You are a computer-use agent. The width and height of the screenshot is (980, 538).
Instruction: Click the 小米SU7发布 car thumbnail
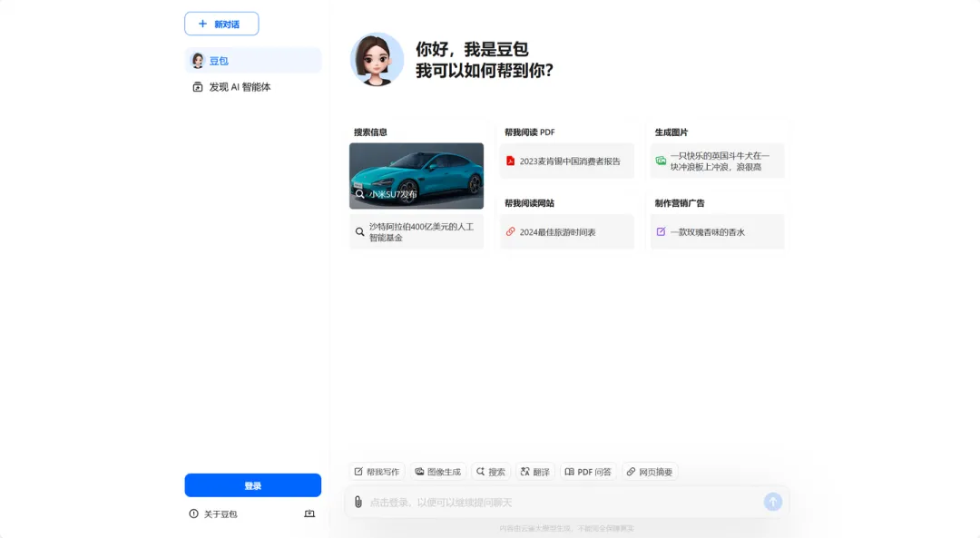416,176
